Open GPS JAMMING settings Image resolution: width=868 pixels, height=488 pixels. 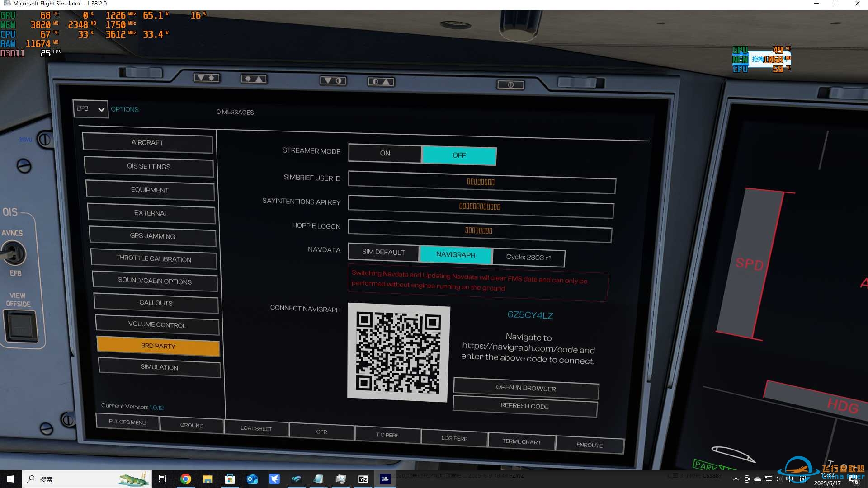tap(152, 236)
